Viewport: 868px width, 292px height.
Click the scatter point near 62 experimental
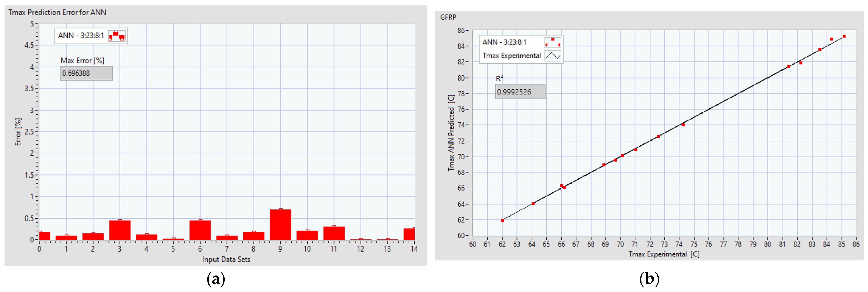pos(502,220)
